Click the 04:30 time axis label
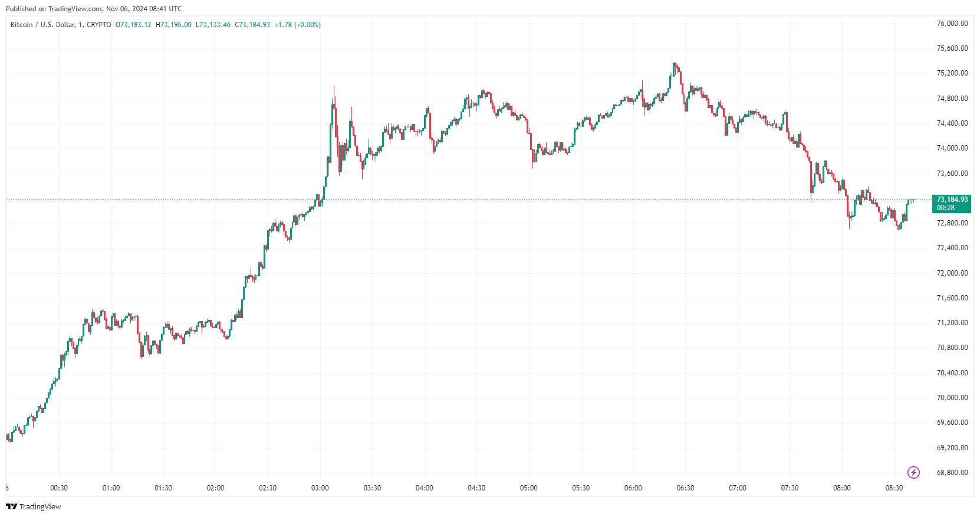 476,488
